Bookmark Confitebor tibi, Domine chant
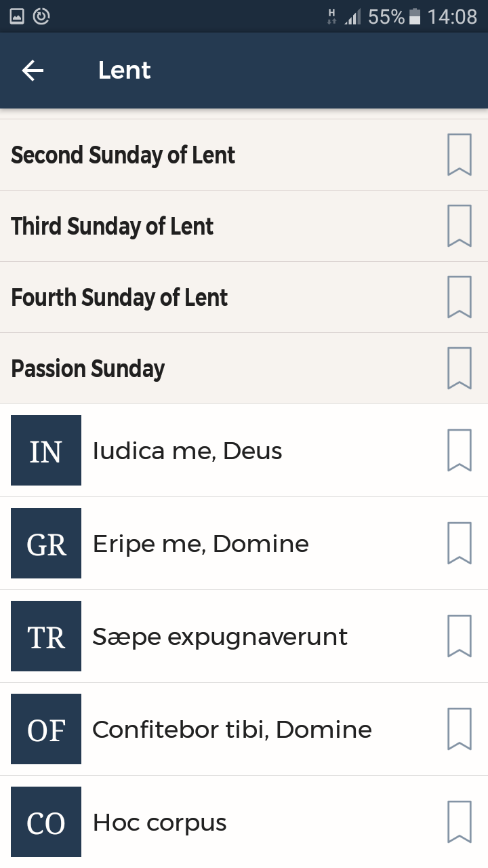The height and width of the screenshot is (868, 488). (x=459, y=729)
